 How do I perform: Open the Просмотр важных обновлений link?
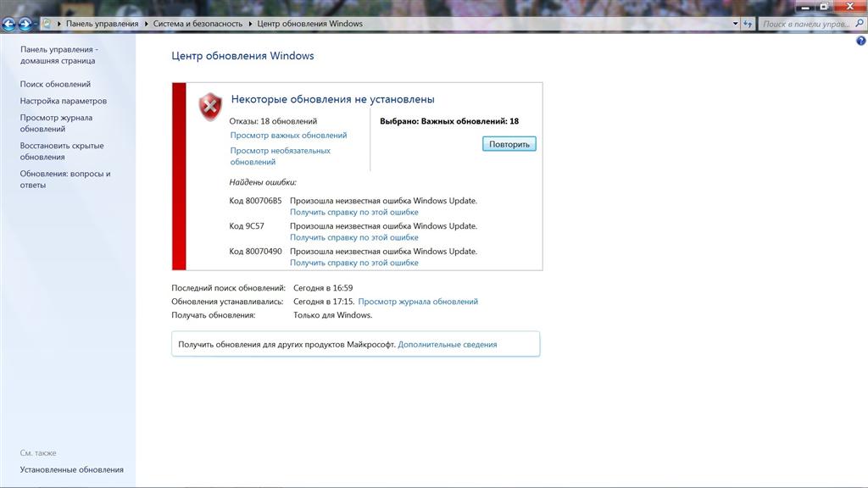[x=288, y=135]
